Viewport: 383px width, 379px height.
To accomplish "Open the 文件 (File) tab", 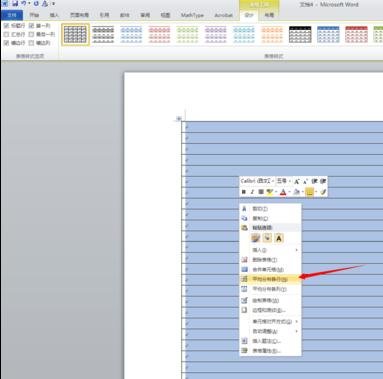I will coord(12,15).
